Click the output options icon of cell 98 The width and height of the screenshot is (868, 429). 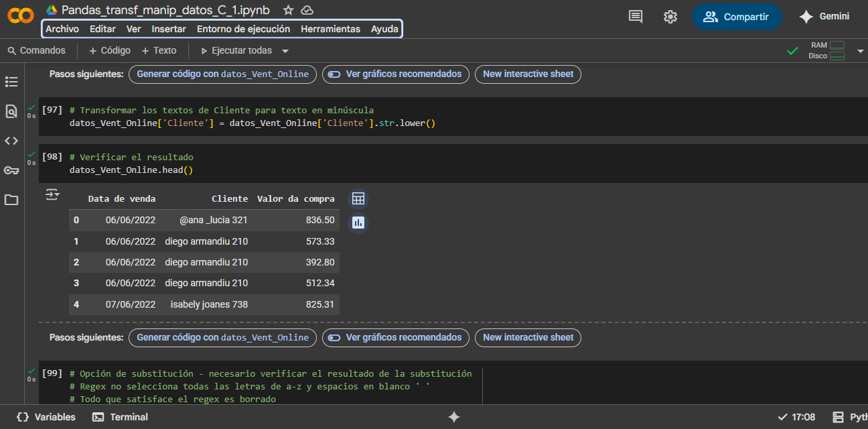[52, 194]
